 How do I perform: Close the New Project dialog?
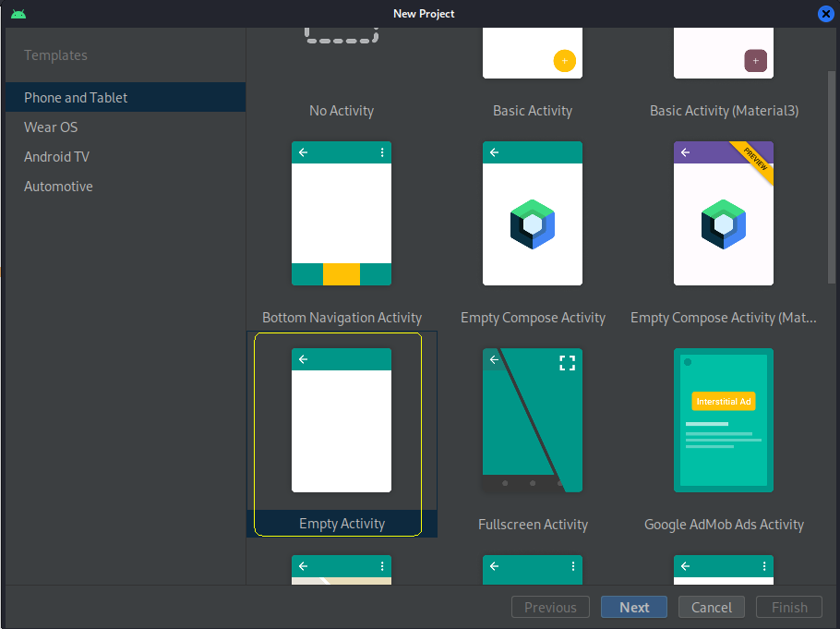click(825, 14)
